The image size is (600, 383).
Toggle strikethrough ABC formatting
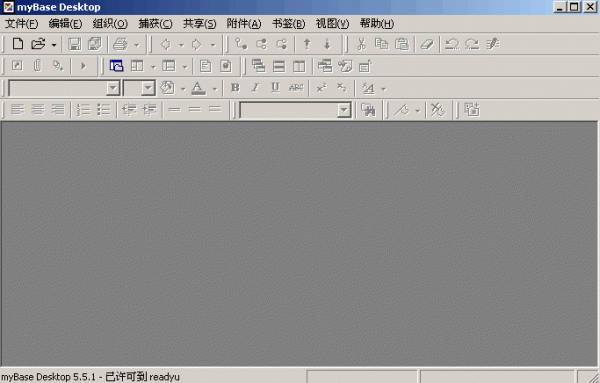pos(296,88)
